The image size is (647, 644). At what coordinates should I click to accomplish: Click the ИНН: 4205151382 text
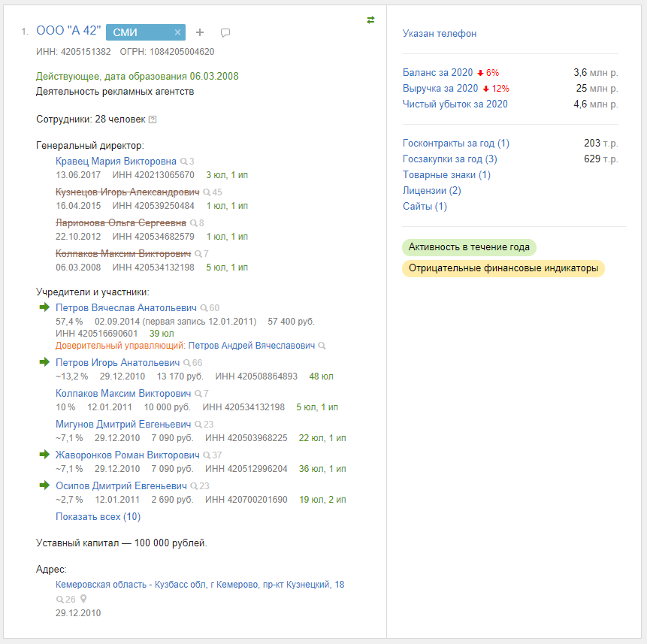pos(74,52)
